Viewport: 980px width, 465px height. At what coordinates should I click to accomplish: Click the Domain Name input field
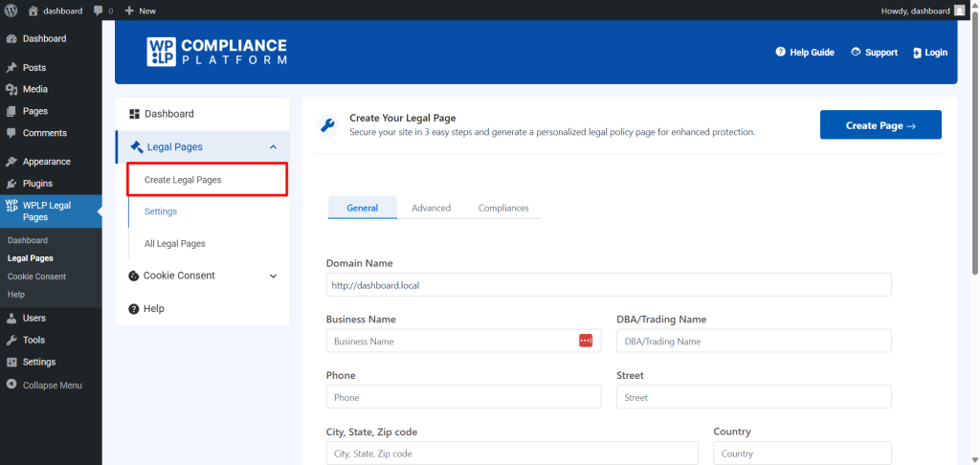(609, 284)
